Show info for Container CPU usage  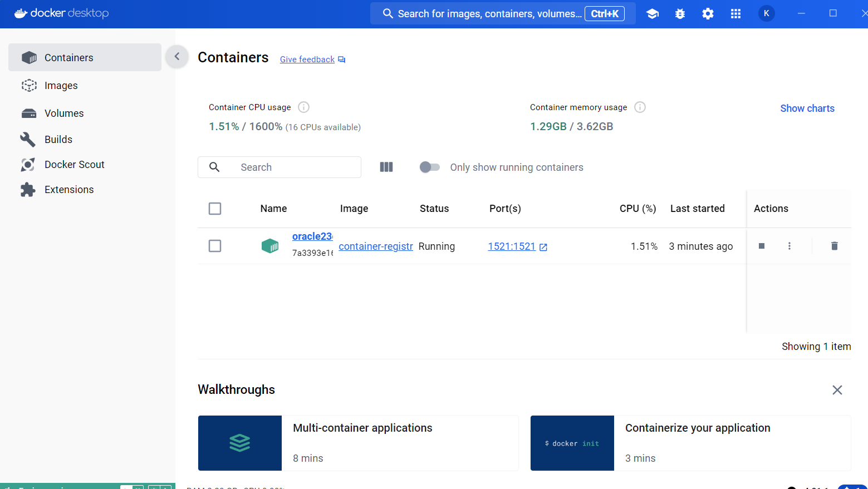303,107
